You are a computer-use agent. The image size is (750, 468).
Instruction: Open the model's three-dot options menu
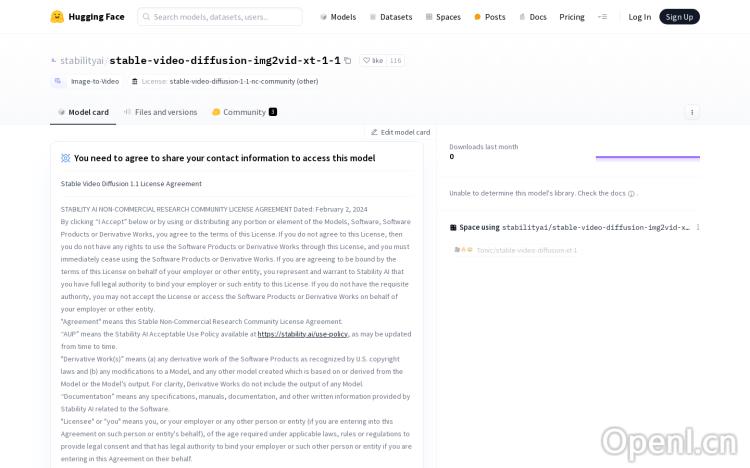(x=691, y=112)
